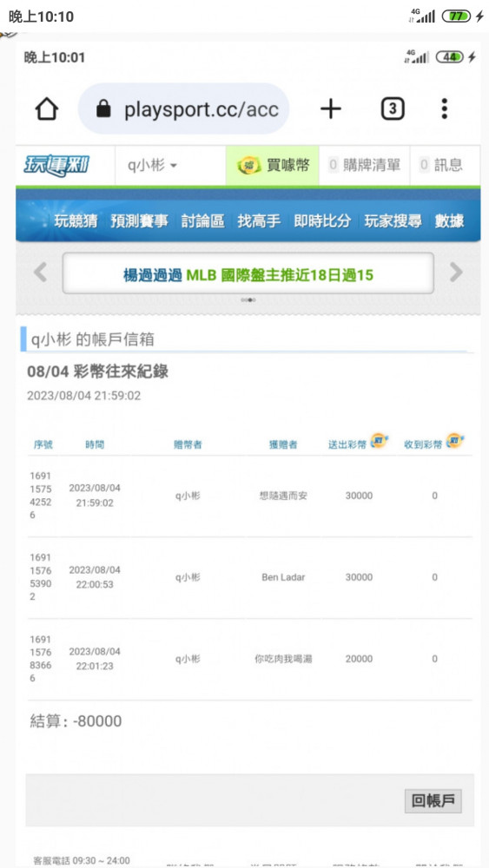Open 討論區 menu item
Screen dimensions: 489x868
coord(202,221)
